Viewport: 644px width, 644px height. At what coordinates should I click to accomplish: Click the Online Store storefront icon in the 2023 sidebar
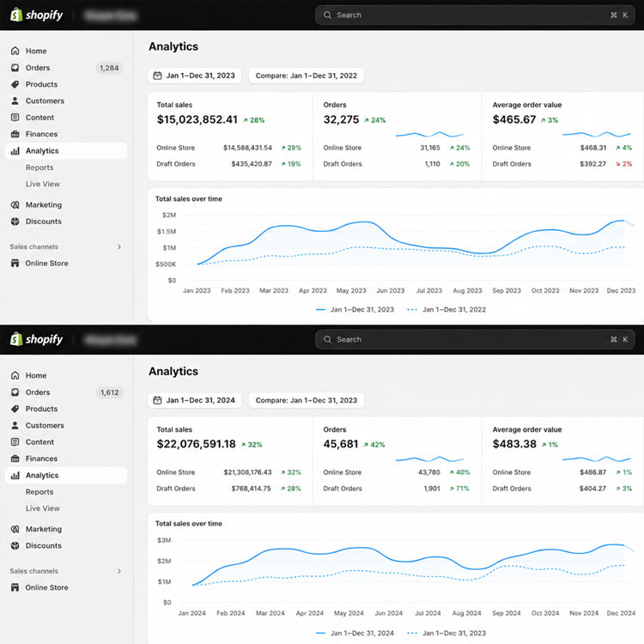(15, 264)
